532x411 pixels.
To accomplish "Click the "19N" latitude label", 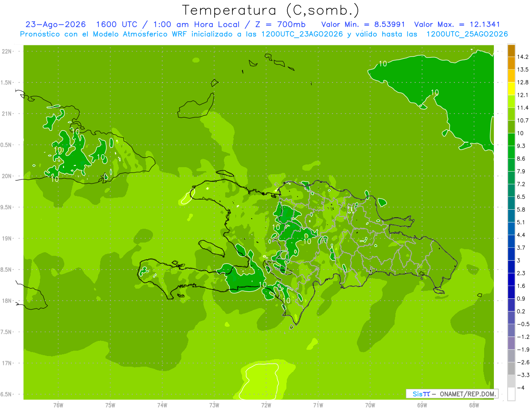I will (7, 239).
